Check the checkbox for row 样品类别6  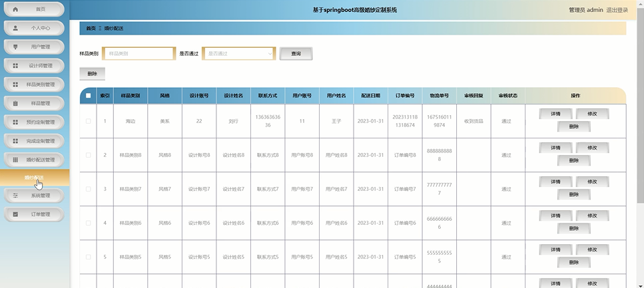[89, 223]
